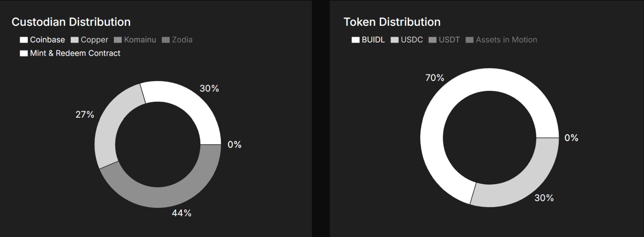Toggle the Copper series legend label
Viewport: 644px width, 237px height.
tap(94, 40)
